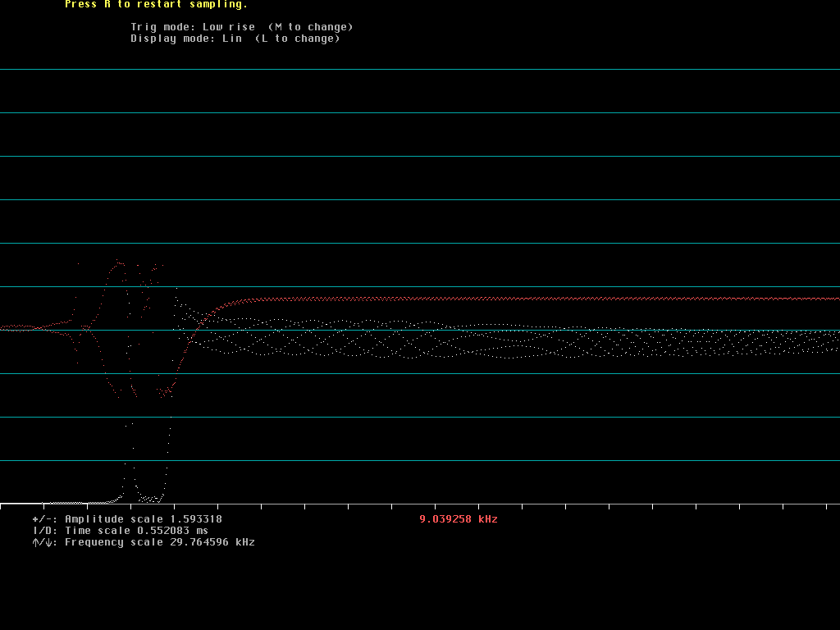Click the 'Press R to restart sampling.' text
The image size is (840, 630).
pos(156,4)
